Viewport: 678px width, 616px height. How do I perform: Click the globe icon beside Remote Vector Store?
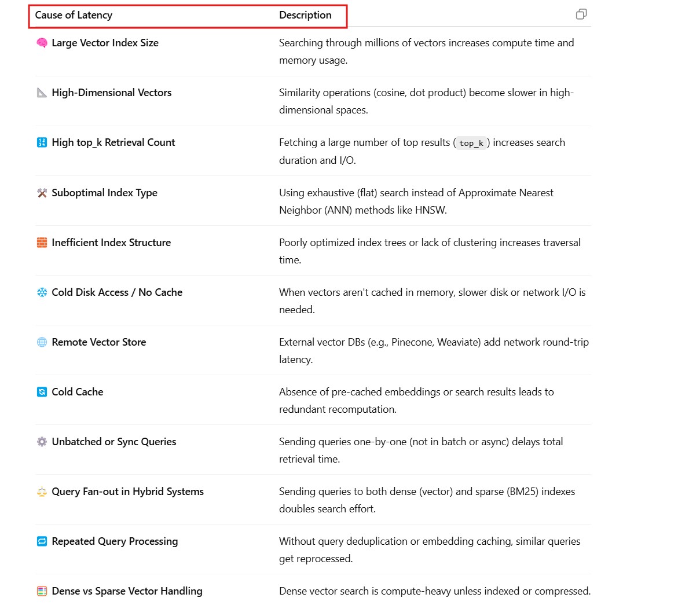(x=42, y=342)
